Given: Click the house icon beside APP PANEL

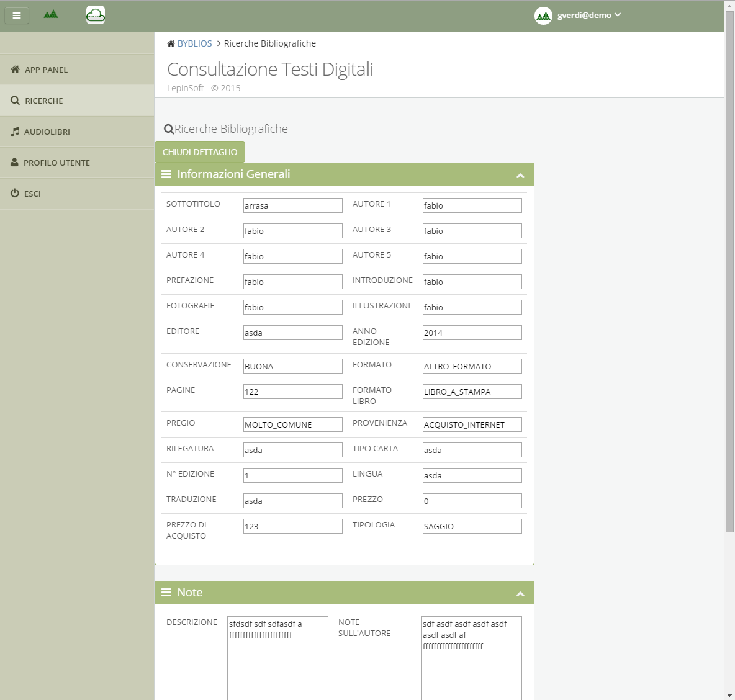Looking at the screenshot, I should [x=15, y=69].
